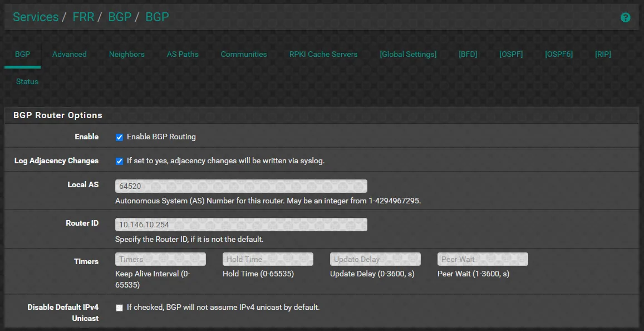
Task: Click the 'Disable Default IPv4 Unicast' row label
Action: tap(63, 313)
